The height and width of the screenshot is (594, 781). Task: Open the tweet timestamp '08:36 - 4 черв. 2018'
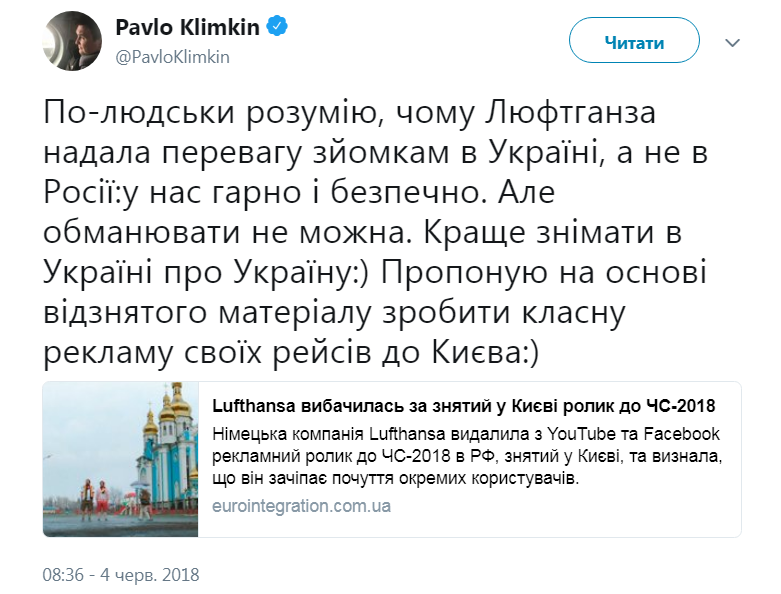121,575
